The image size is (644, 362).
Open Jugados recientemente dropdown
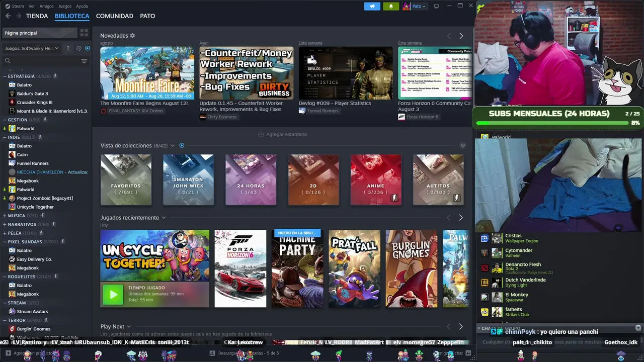click(x=164, y=218)
